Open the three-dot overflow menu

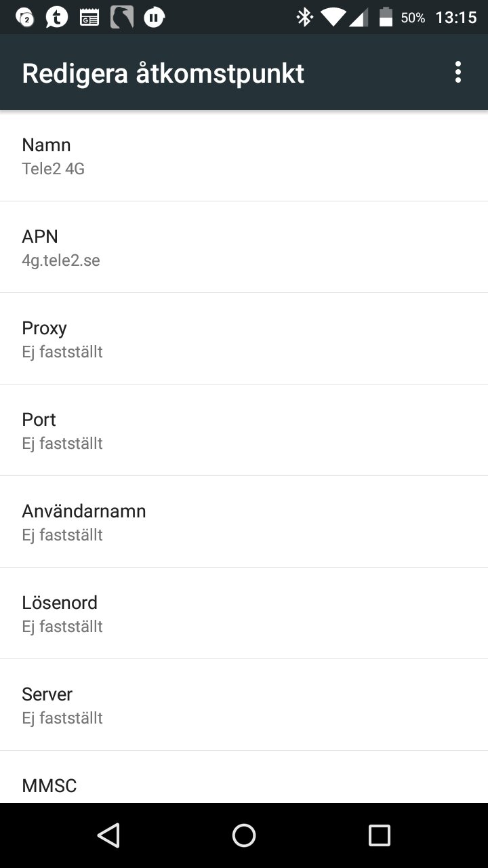(x=458, y=73)
